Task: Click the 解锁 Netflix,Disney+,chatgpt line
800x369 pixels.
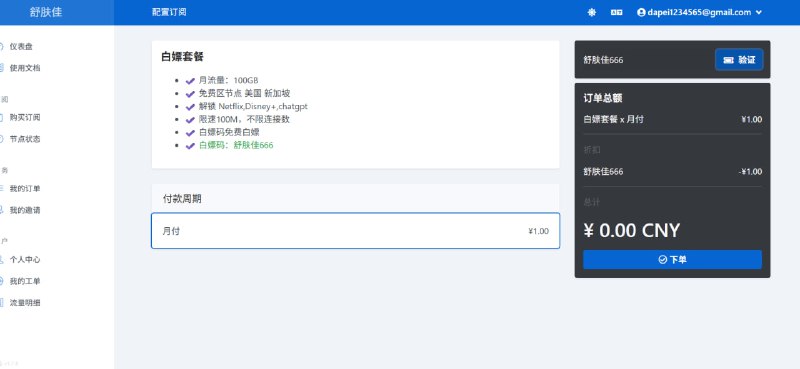Action: click(x=253, y=106)
